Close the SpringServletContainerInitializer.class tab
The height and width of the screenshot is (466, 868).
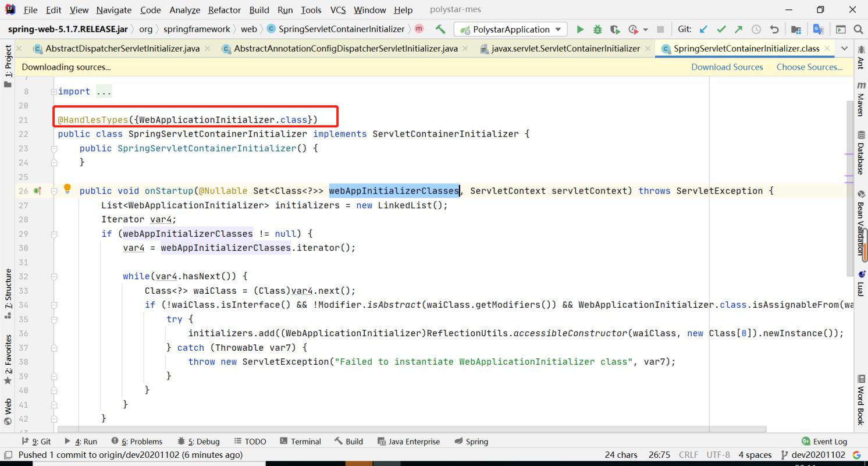coord(828,49)
